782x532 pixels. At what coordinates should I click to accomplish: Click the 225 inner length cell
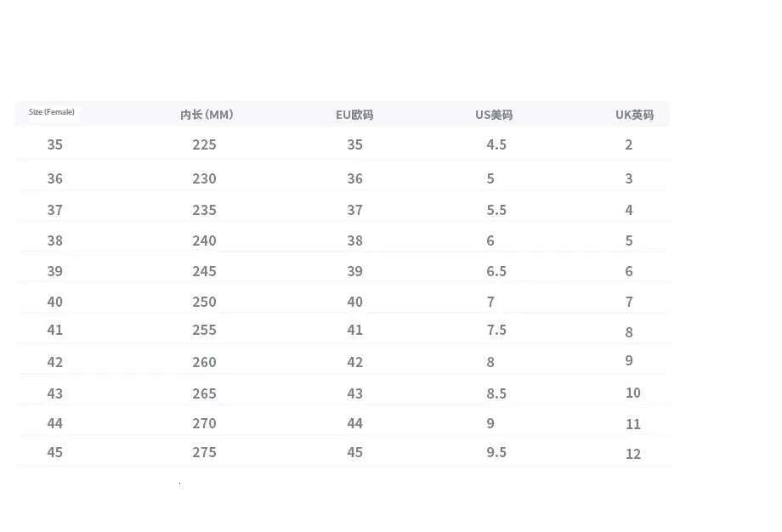coord(204,144)
